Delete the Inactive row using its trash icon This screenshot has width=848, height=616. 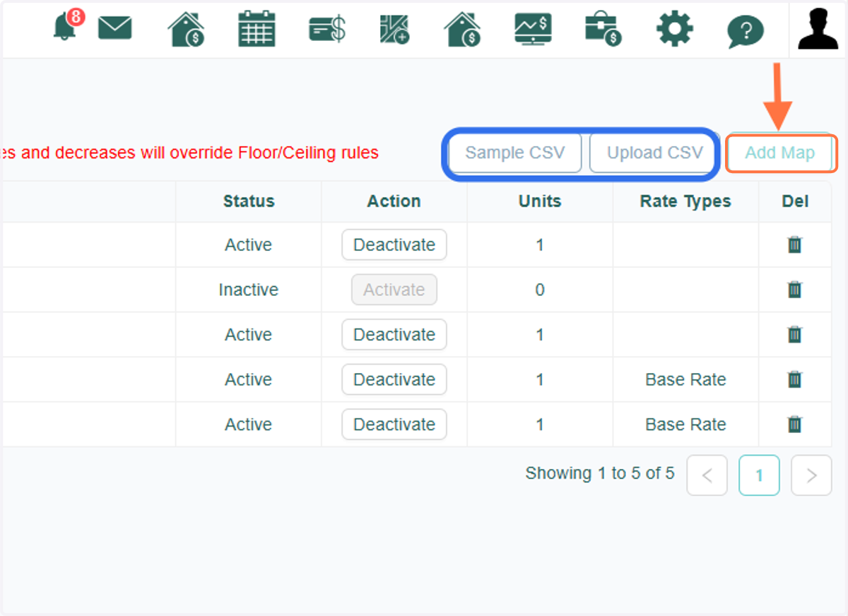pos(795,290)
